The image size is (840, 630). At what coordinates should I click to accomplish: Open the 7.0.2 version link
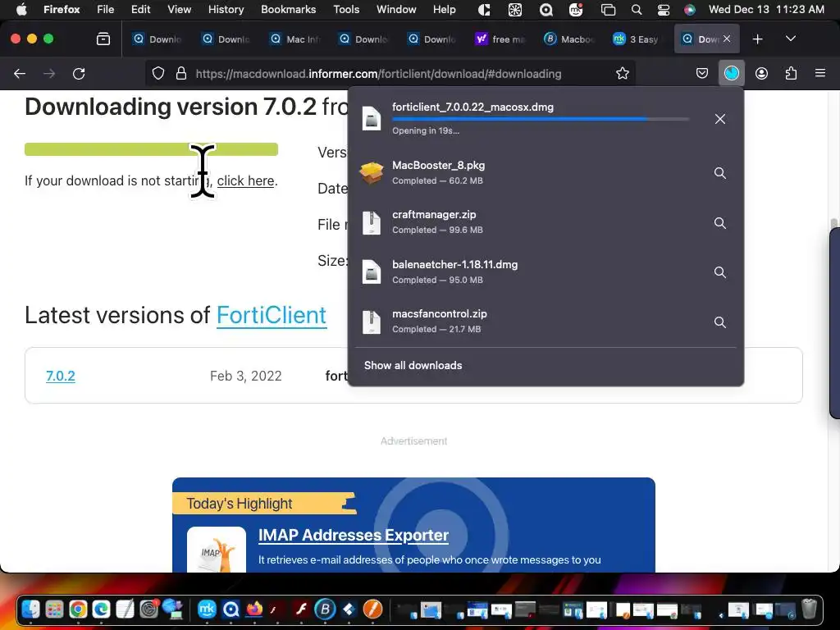pos(61,376)
